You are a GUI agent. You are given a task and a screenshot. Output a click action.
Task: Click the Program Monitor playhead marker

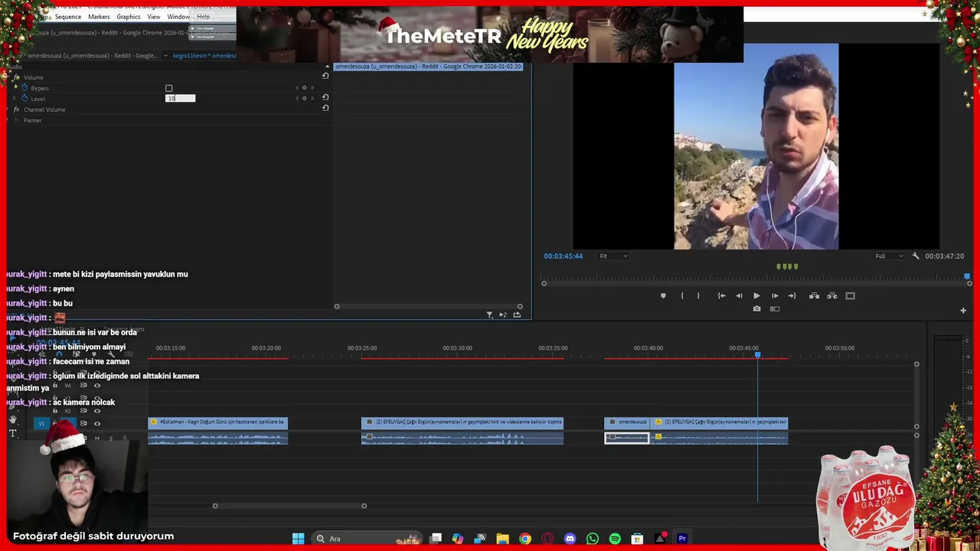[966, 276]
